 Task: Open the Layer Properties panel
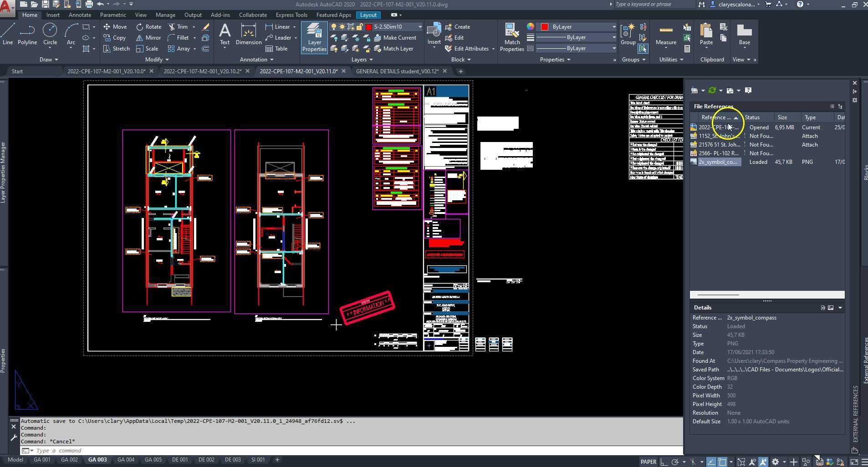[x=314, y=37]
